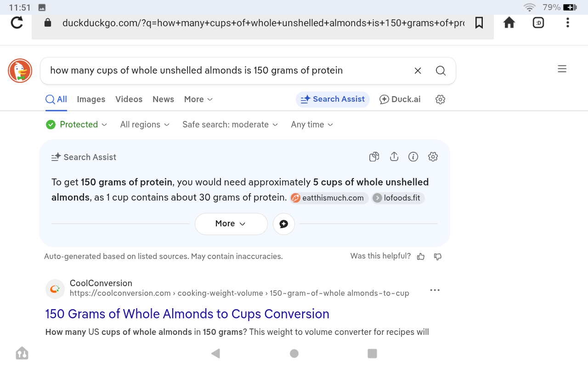This screenshot has height=368, width=588.
Task: Copy the Search Assist answer
Action: click(374, 157)
